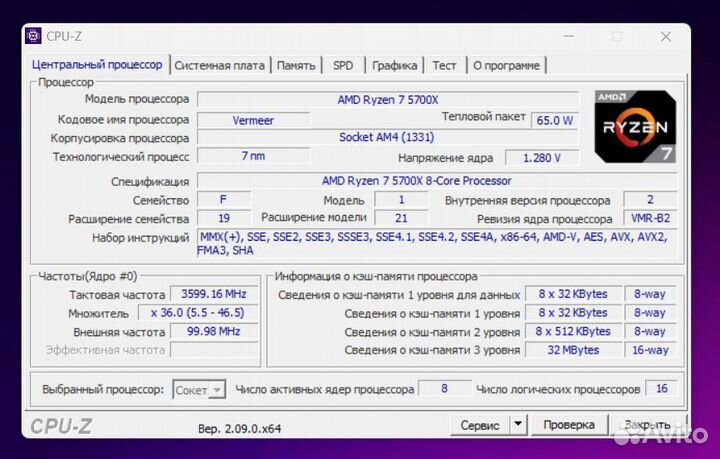This screenshot has width=720, height=459.
Task: Click the Семейство value F
Action: (x=223, y=200)
